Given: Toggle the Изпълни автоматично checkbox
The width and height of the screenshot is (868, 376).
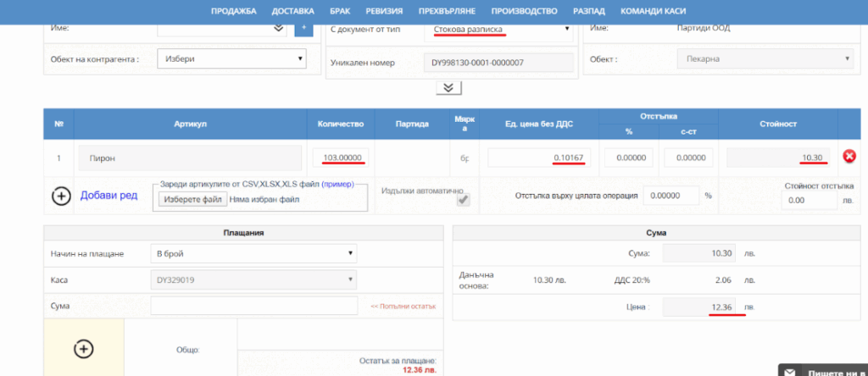Looking at the screenshot, I should (464, 201).
